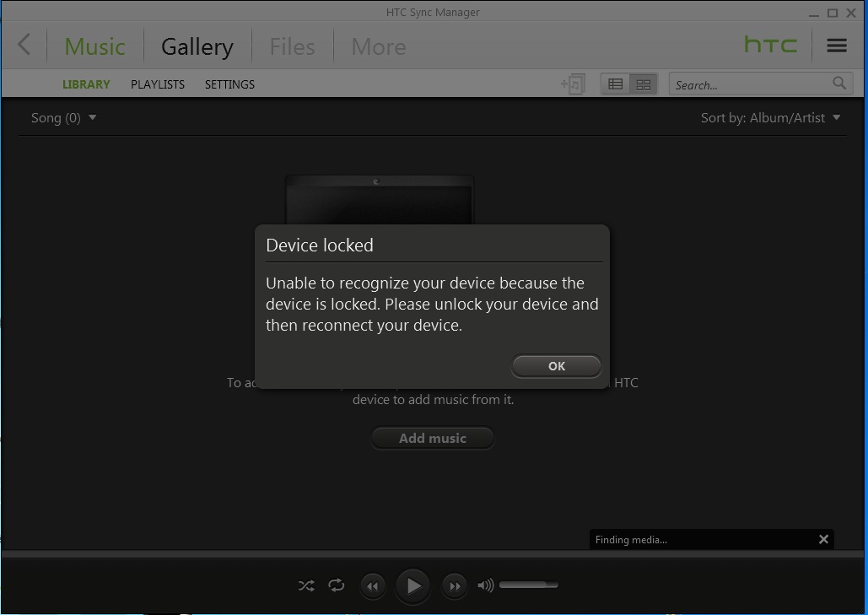Switch to list view

(x=615, y=84)
